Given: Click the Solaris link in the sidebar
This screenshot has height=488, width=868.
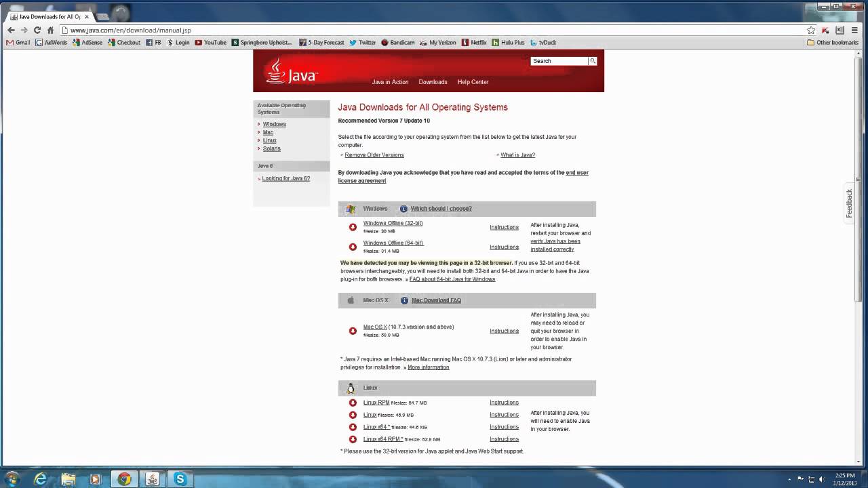Looking at the screenshot, I should click(x=271, y=148).
